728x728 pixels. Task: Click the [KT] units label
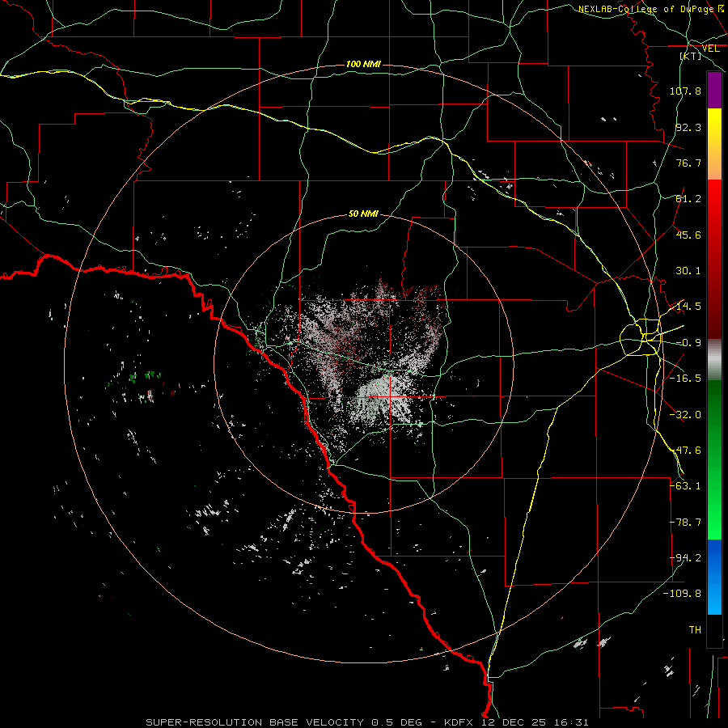coord(691,56)
